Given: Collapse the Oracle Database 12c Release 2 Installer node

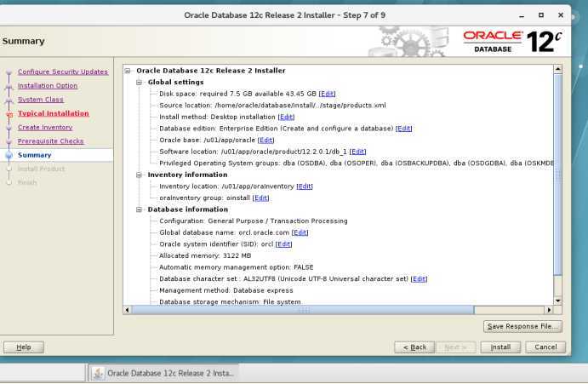Looking at the screenshot, I should point(128,71).
